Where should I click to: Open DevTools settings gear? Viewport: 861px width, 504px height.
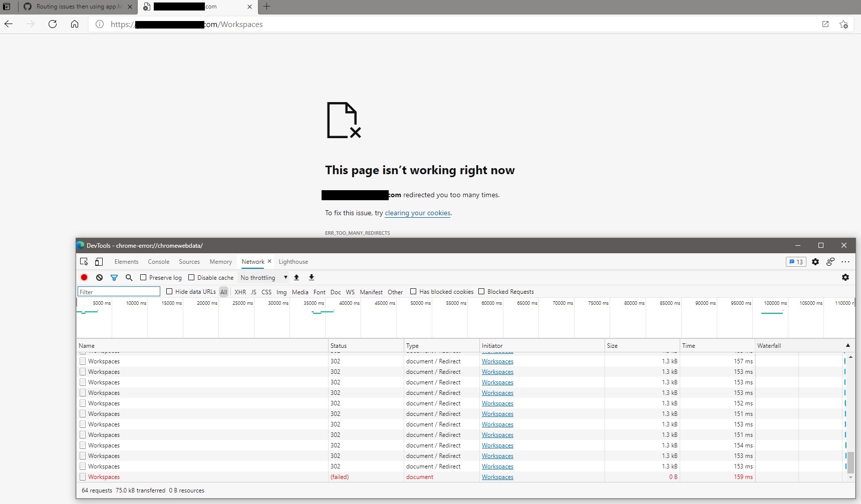click(815, 262)
